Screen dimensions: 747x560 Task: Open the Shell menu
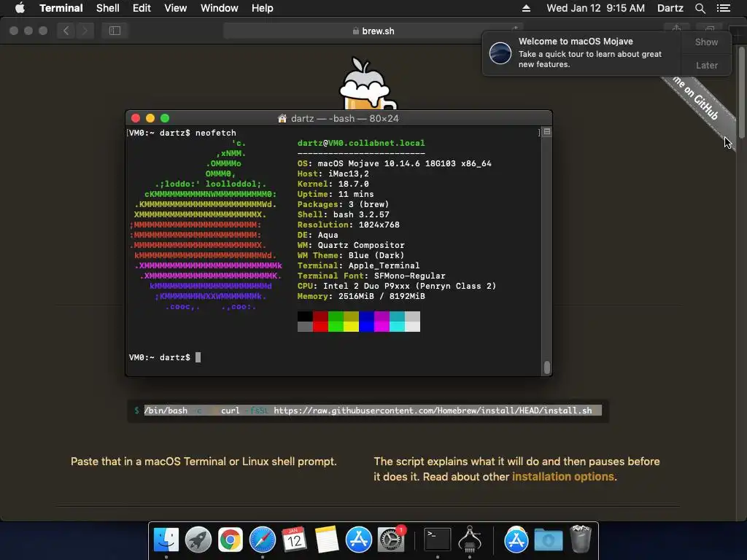tap(108, 8)
